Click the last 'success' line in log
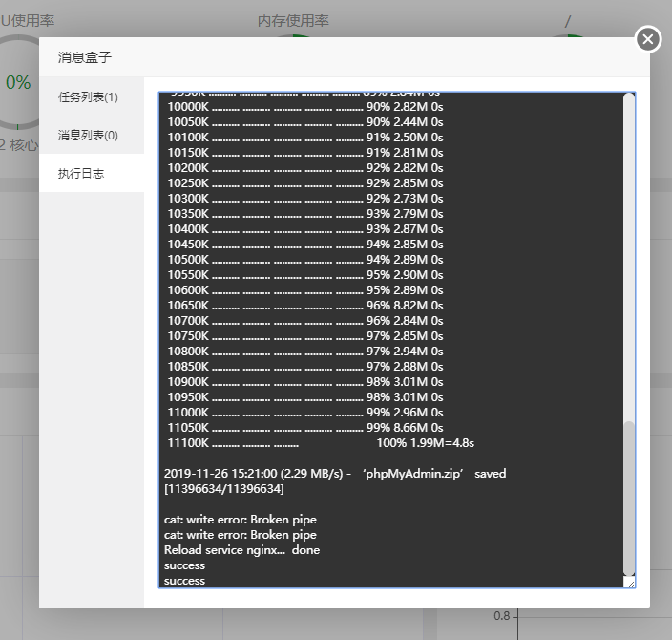This screenshot has height=640, width=672. click(184, 581)
